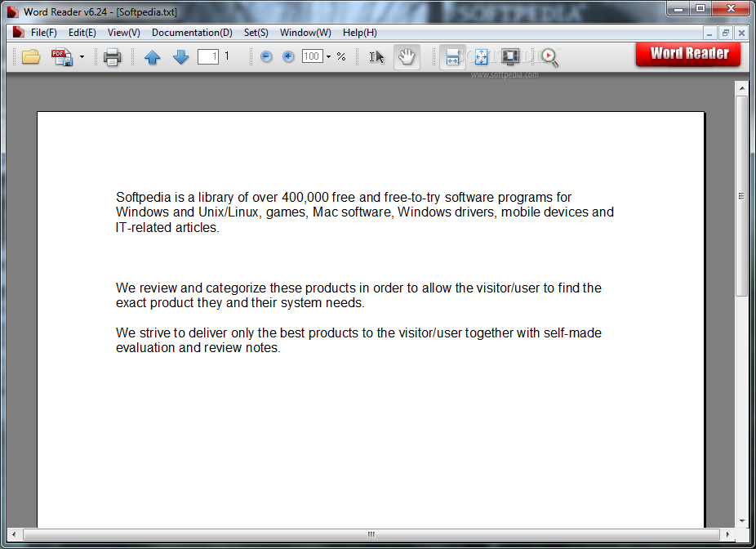Toggle fit width page view

click(452, 57)
